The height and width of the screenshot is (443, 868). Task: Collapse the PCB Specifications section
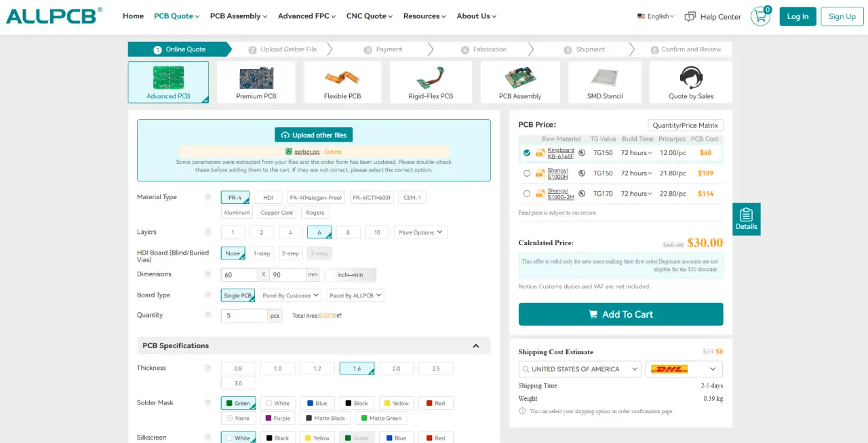[x=476, y=346]
